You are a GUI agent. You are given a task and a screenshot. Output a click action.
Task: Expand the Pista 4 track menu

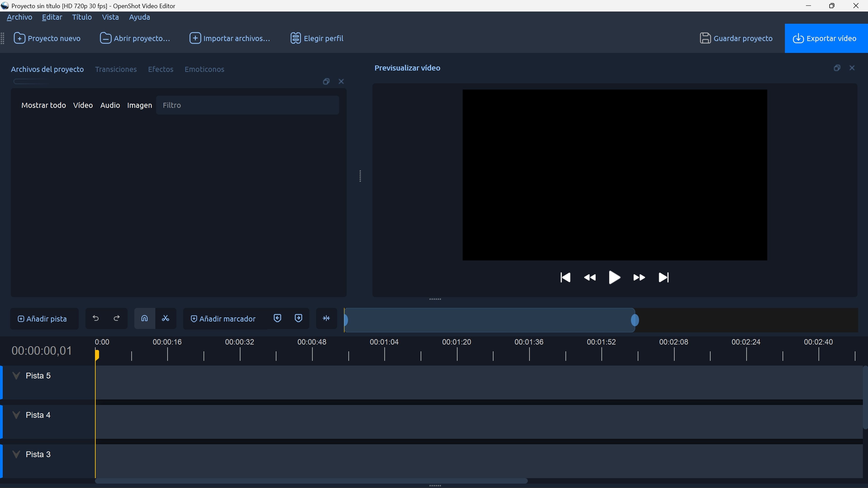coord(16,415)
